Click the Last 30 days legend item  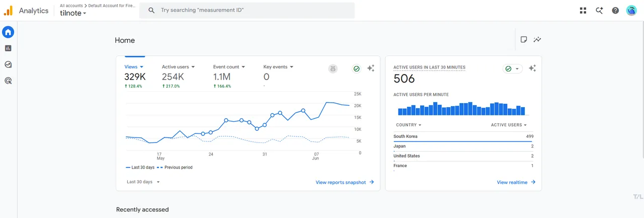coord(139,168)
